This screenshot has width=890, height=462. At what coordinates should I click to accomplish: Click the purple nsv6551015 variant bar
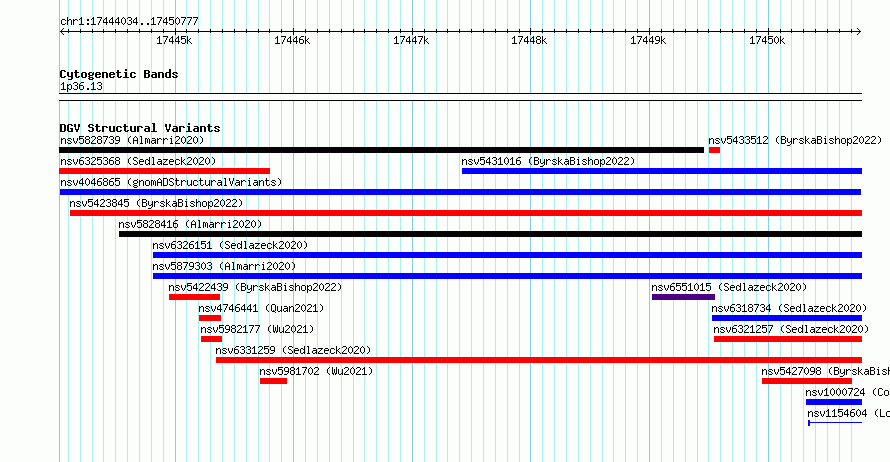click(683, 297)
